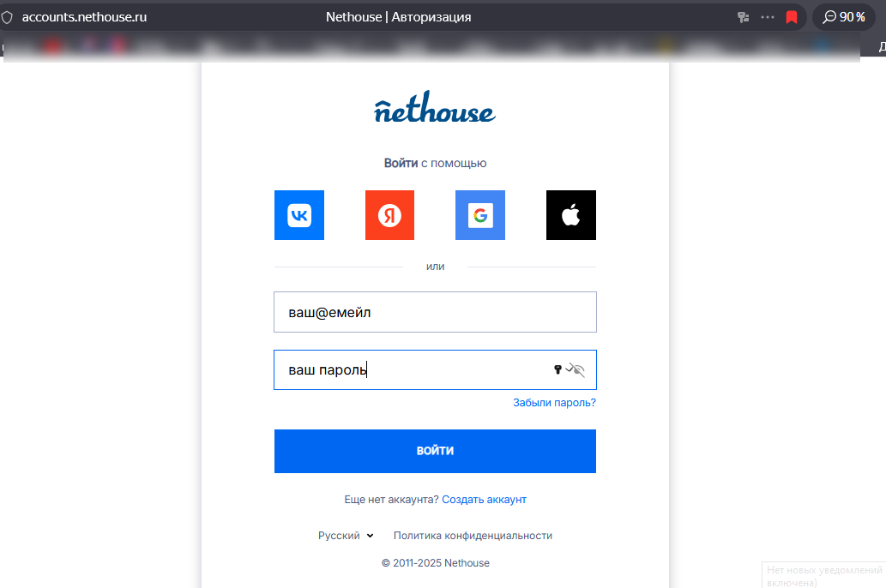Screen dimensions: 886x588
Task: Choose the Apple login option
Action: [570, 215]
